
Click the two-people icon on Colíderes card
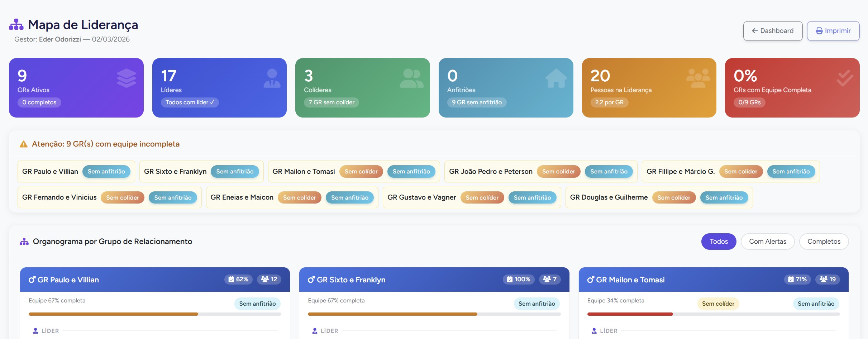[411, 78]
